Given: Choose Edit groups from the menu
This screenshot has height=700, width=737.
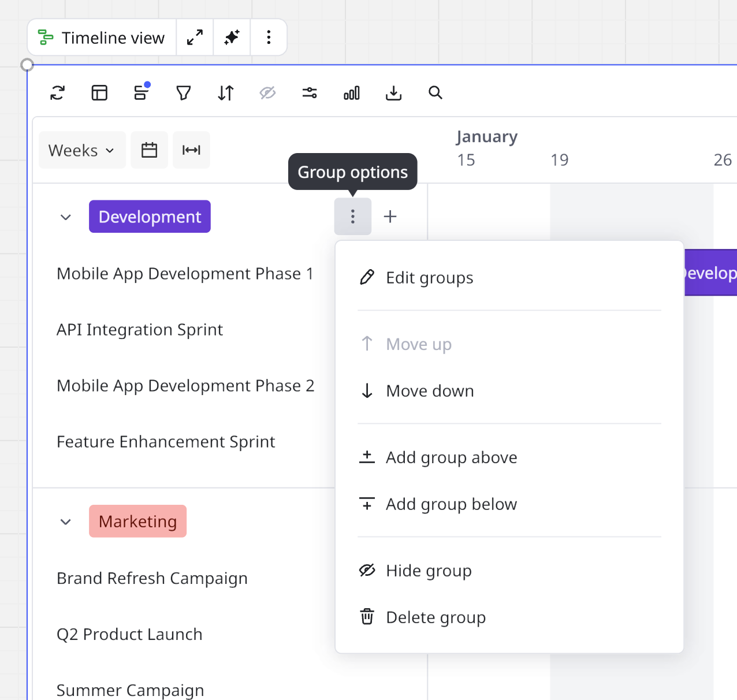Looking at the screenshot, I should (429, 278).
